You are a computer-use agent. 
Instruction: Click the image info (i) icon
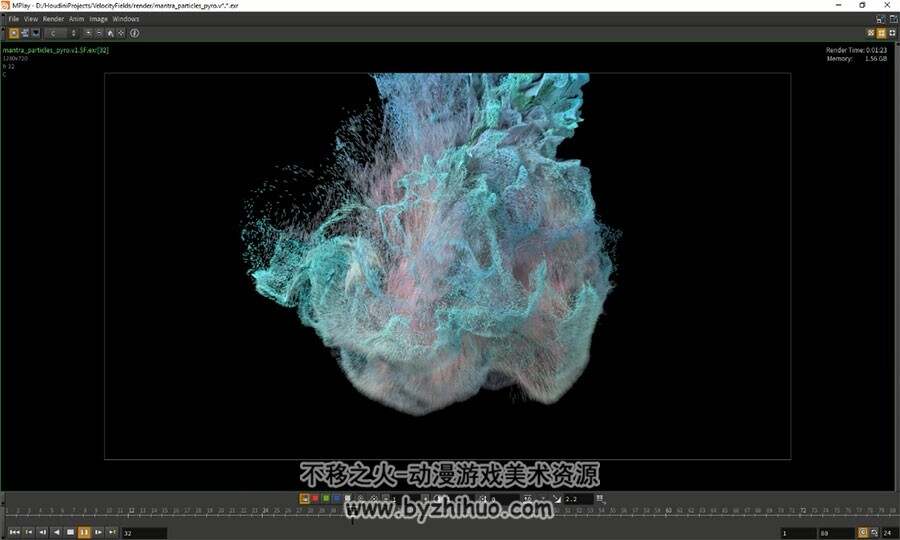pos(134,33)
